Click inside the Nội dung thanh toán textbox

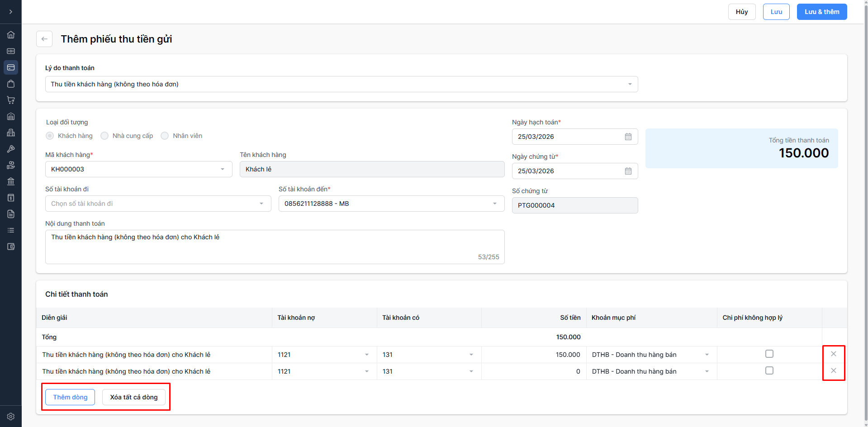(x=274, y=247)
